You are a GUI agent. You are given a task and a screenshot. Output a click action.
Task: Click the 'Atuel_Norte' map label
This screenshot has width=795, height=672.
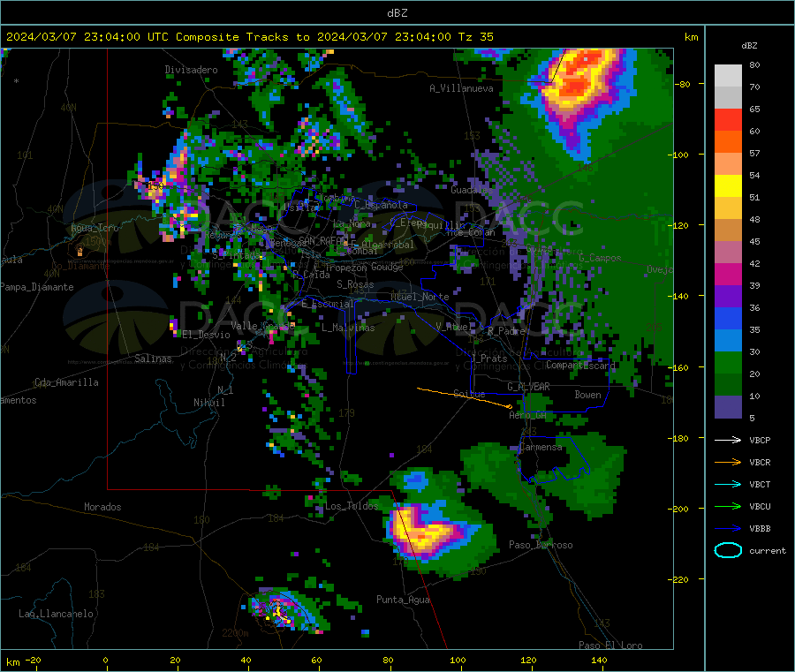[x=420, y=297]
